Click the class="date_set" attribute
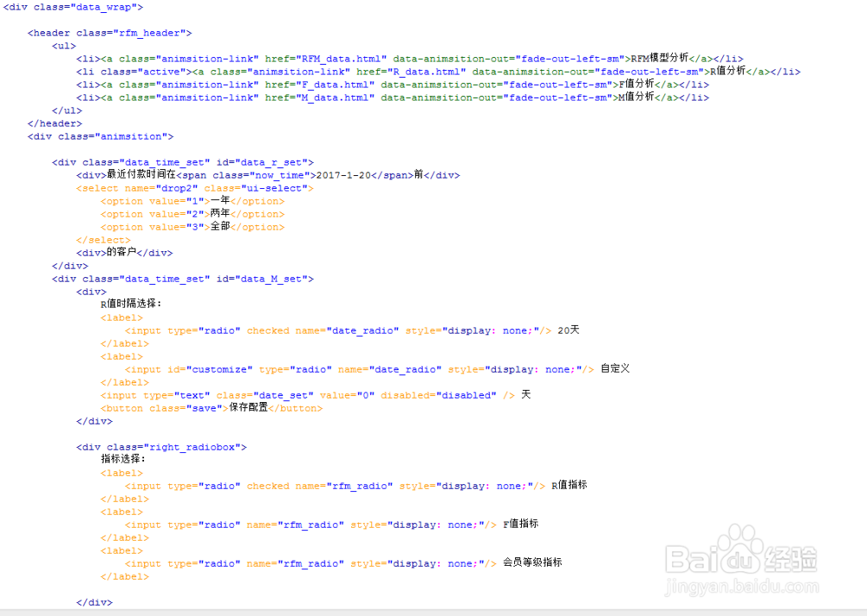867x616 pixels. point(264,396)
